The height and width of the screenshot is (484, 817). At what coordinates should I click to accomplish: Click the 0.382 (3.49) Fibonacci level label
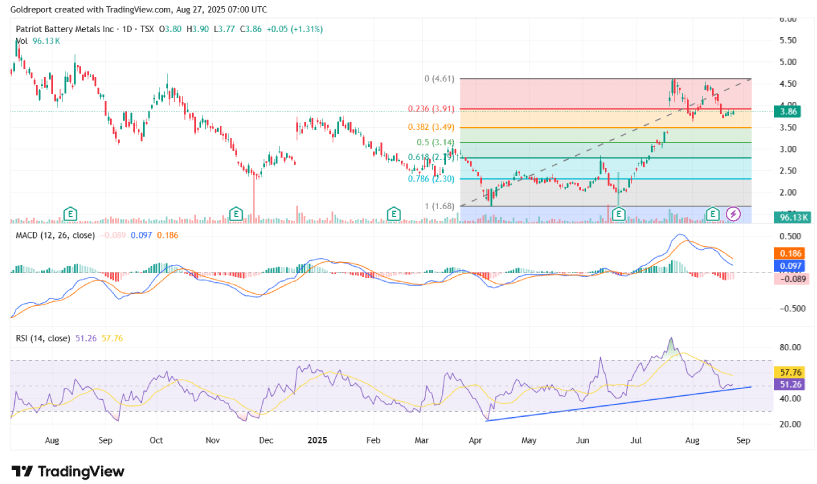pos(432,127)
